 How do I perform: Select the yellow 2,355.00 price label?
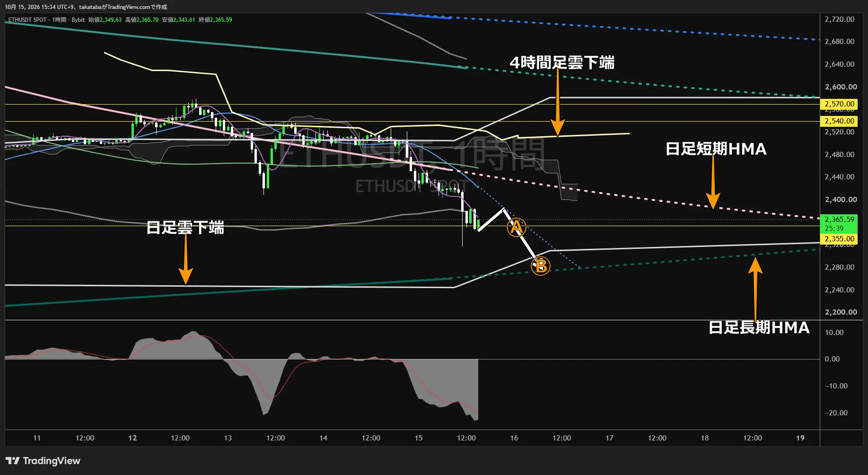[x=839, y=239]
